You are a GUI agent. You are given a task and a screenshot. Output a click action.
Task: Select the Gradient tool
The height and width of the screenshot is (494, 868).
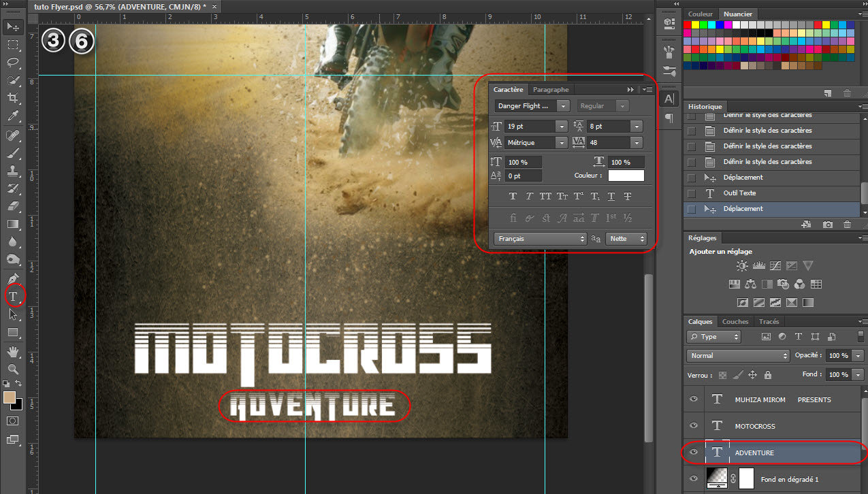[13, 224]
